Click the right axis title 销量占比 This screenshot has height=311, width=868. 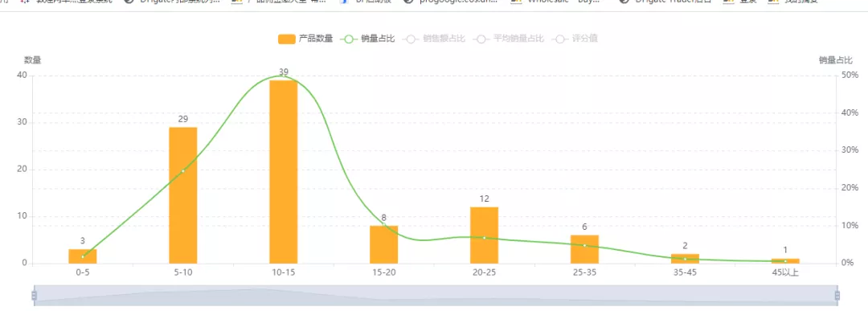(835, 60)
